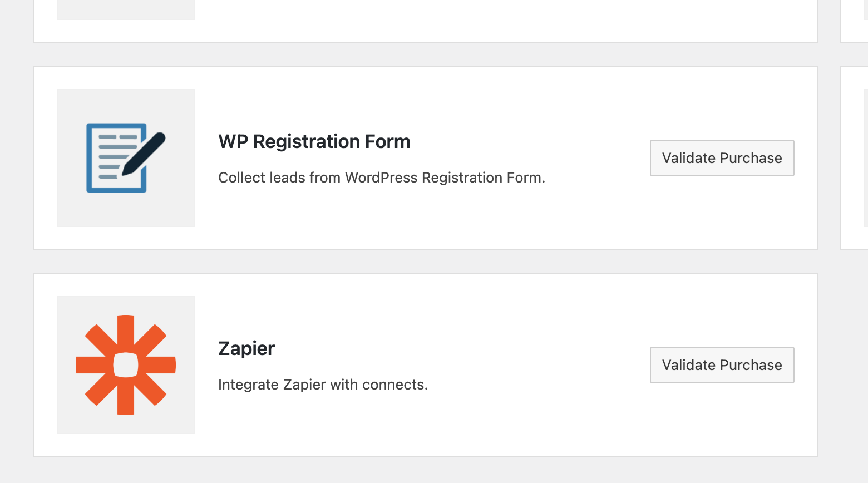Click the white center of the Zapier logo
868x483 pixels.
tap(126, 365)
